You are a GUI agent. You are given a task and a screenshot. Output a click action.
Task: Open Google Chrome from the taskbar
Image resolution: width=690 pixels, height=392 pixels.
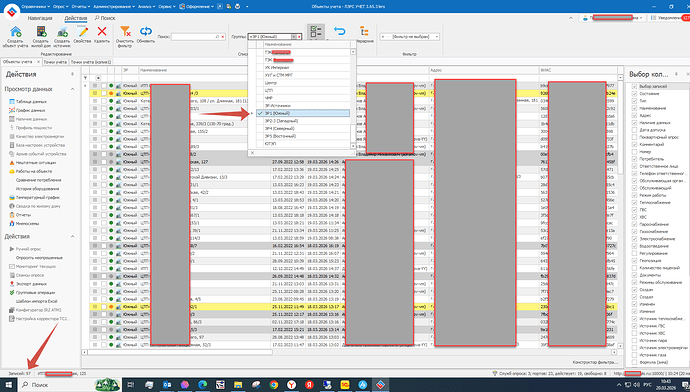[x=273, y=385]
